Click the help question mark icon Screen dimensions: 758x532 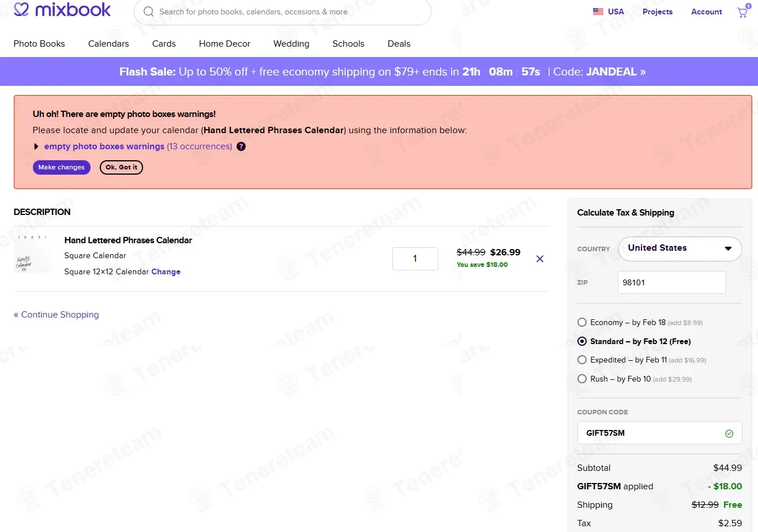click(241, 146)
